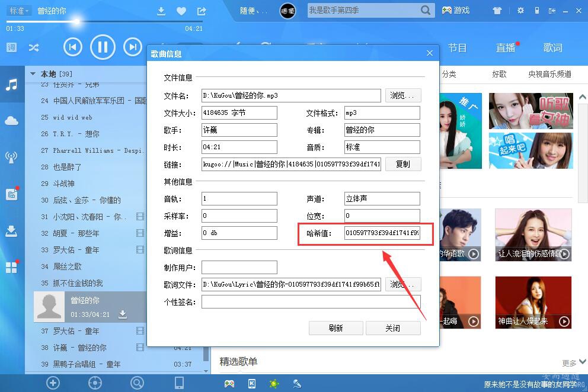
Task: Click the mobile phone icon in bottom bar
Action: click(x=179, y=383)
